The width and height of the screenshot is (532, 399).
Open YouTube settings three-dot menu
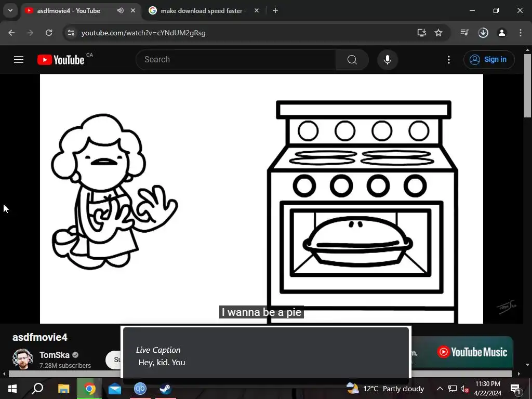(x=449, y=60)
